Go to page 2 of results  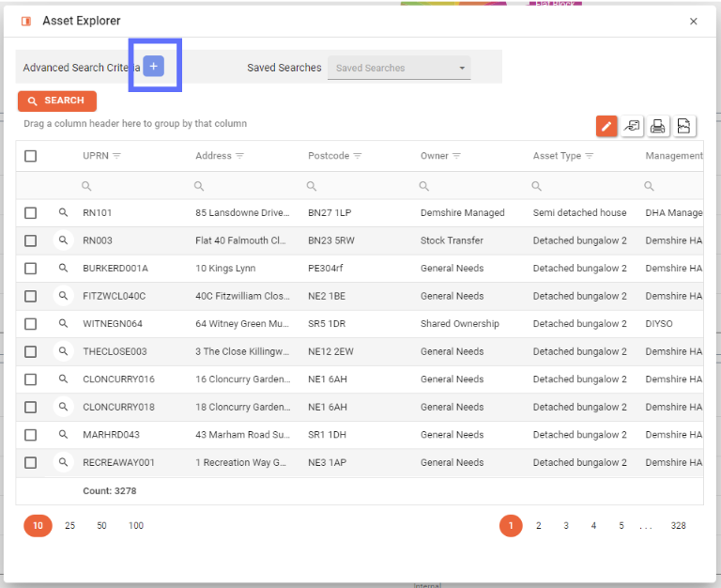[x=539, y=526]
